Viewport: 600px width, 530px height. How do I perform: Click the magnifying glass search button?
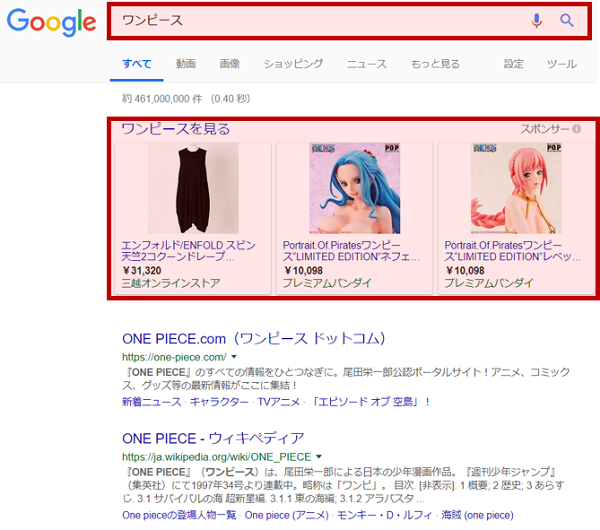coord(567,20)
